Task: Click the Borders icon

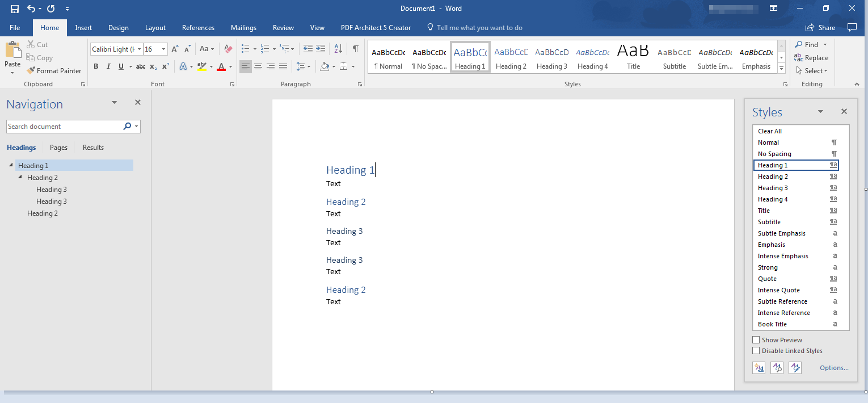Action: click(x=344, y=66)
